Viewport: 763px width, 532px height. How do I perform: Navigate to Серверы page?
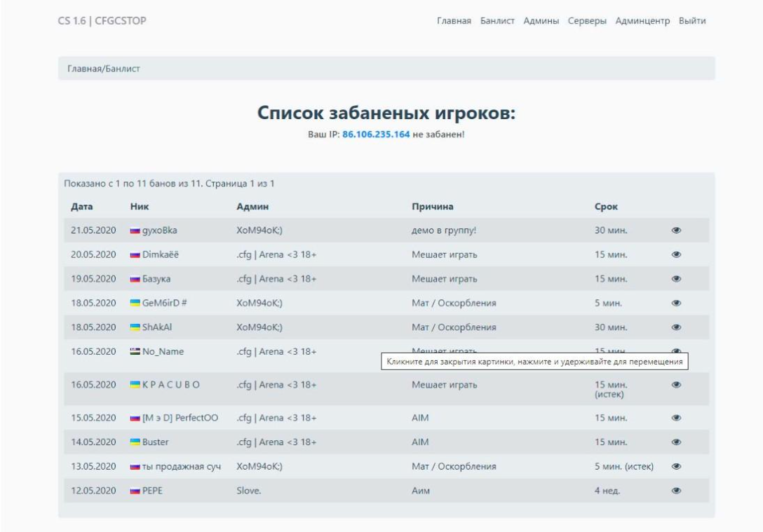coord(587,20)
